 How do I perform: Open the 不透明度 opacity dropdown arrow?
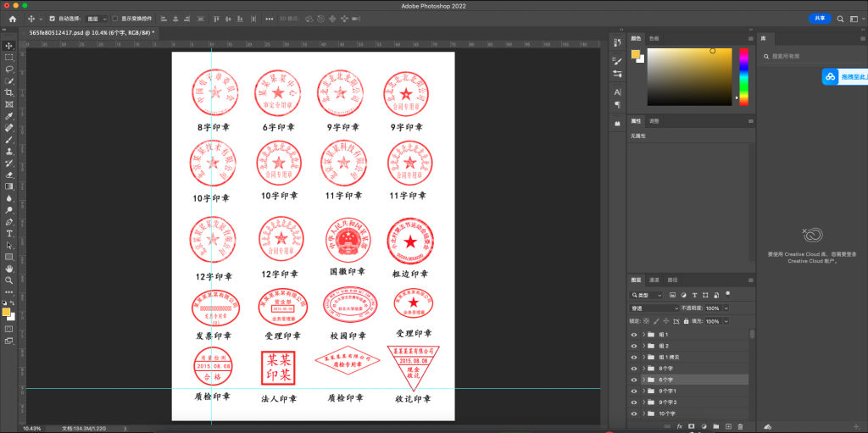click(726, 308)
